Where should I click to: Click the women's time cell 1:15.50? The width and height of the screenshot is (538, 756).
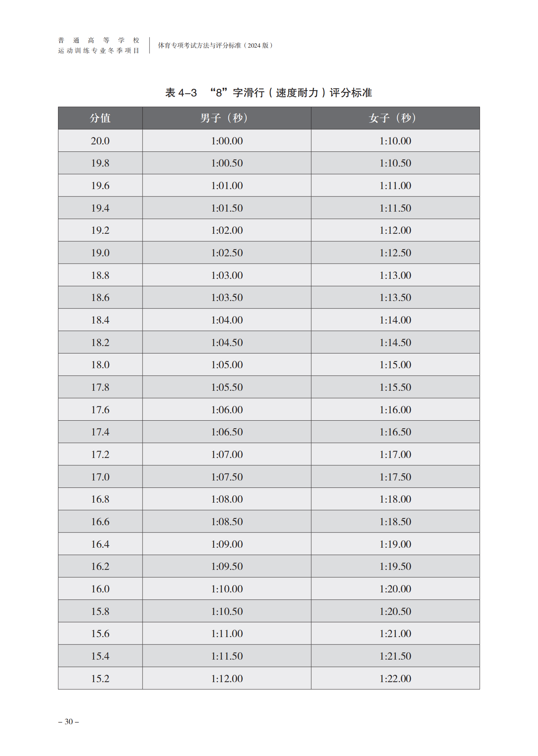(x=395, y=387)
